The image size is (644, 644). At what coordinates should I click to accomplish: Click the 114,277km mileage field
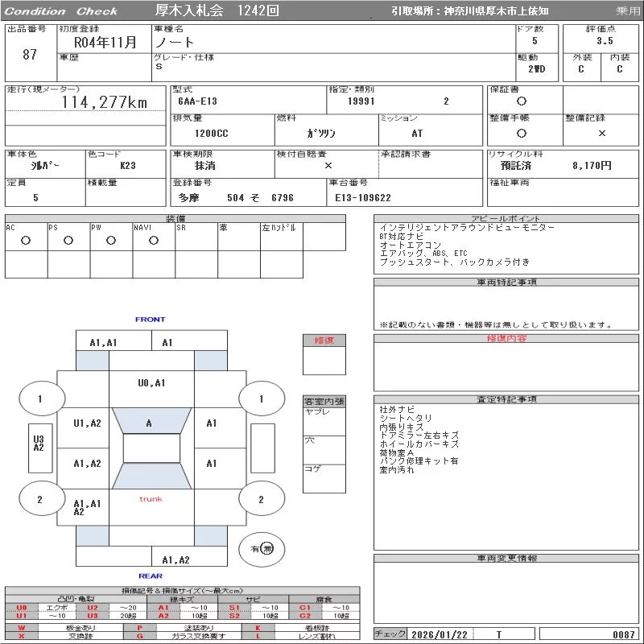pyautogui.click(x=104, y=102)
